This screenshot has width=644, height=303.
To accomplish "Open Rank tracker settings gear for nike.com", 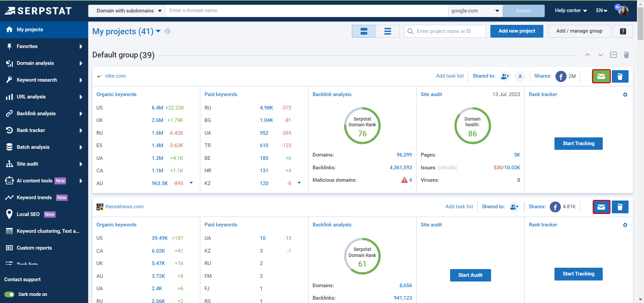I will coord(625,95).
